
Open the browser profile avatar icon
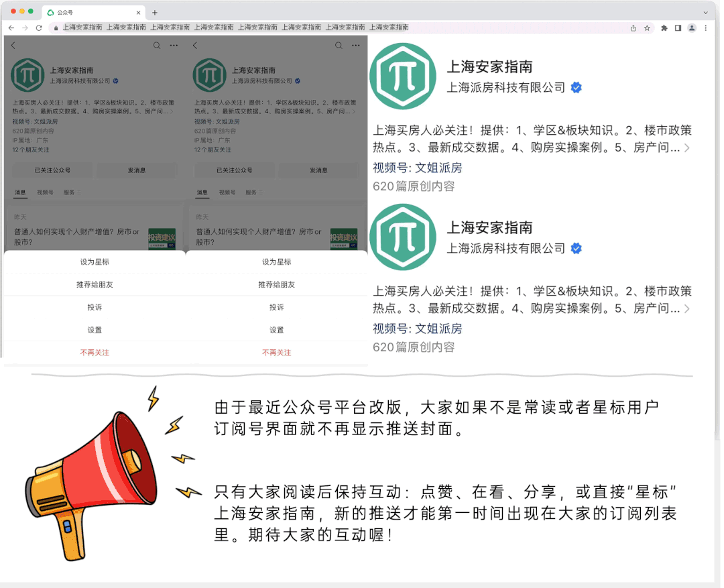[x=692, y=28]
